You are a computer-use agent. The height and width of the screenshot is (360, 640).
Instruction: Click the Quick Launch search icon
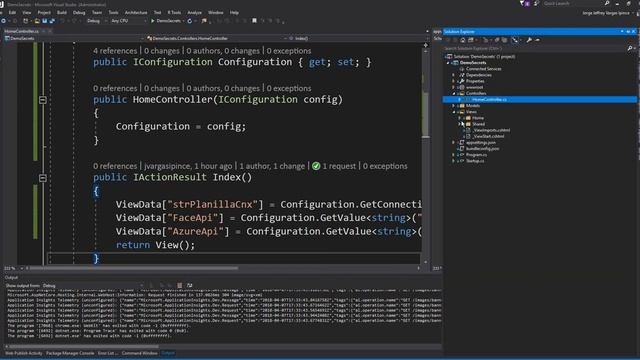point(607,3)
